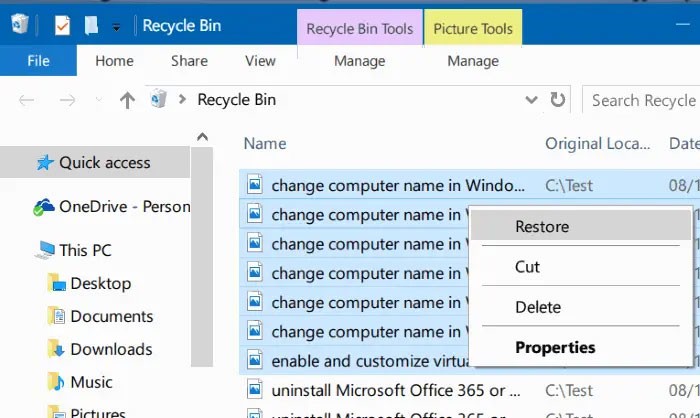Sort files by Name column header

tap(265, 144)
